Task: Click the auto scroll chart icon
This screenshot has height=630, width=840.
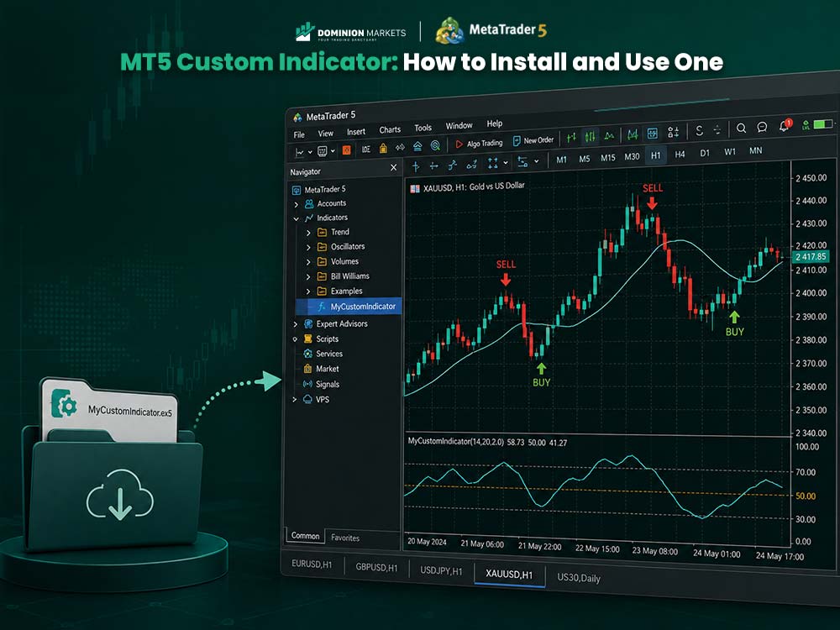Action: (633, 134)
